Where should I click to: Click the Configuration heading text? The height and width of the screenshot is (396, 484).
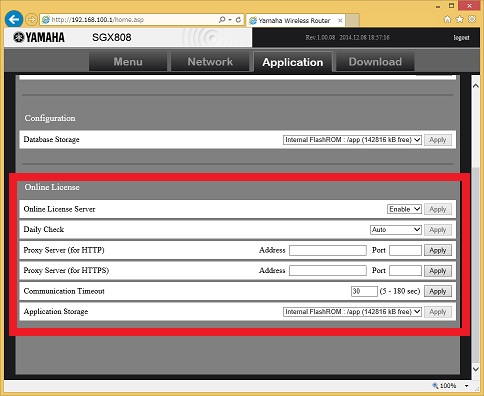(50, 118)
